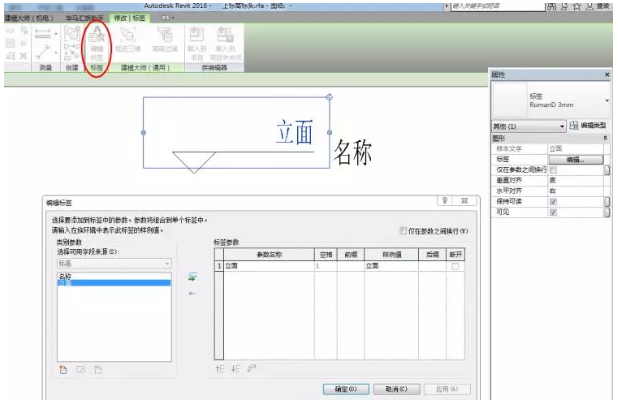Open the ribbon tab left of 修改 | 标签
Viewport: 618px width, 406px height.
(84, 18)
